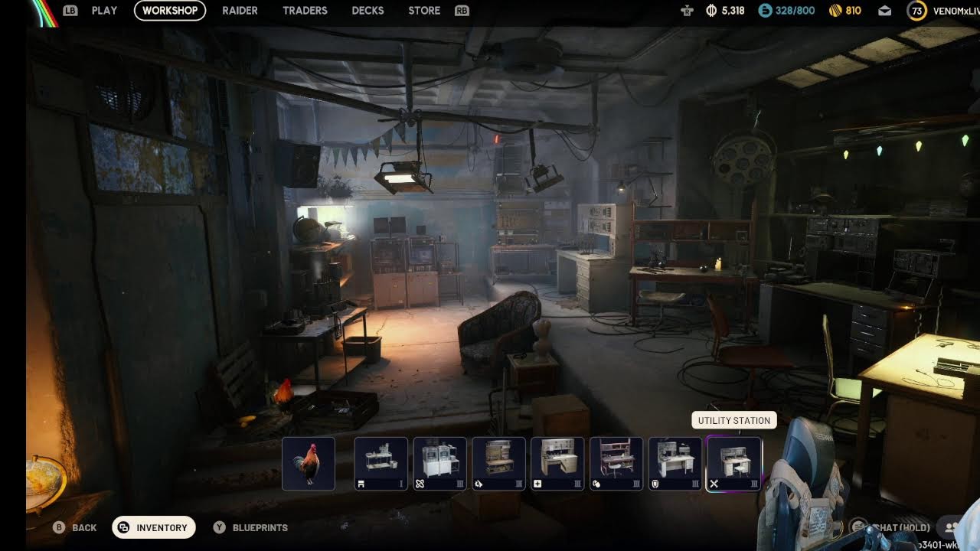
Task: Switch to the RAIDER tab
Action: point(240,11)
